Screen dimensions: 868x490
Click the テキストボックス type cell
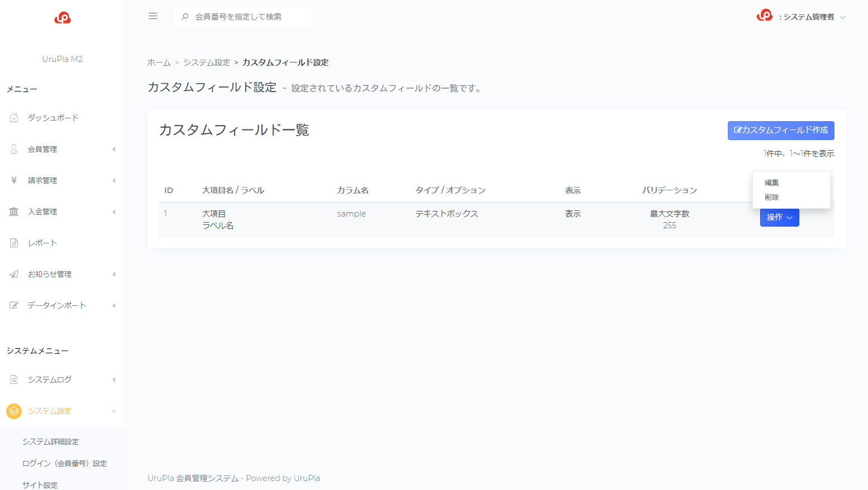(447, 214)
